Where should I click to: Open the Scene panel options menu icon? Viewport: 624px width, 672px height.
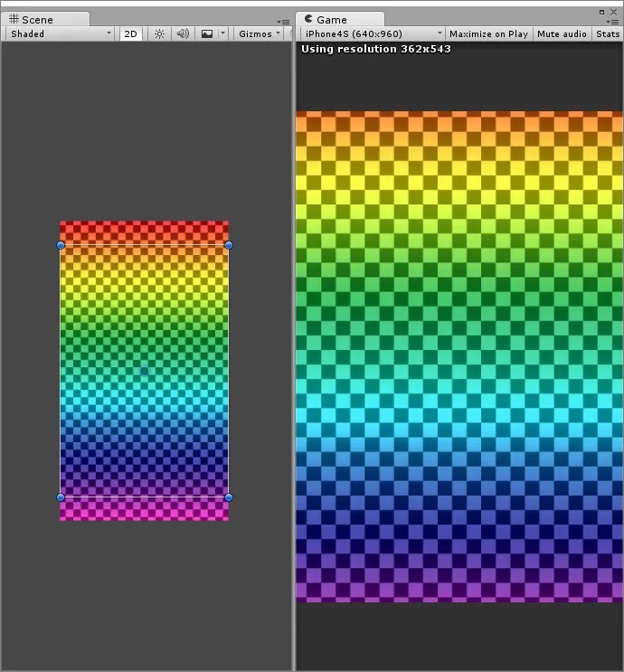coord(284,21)
